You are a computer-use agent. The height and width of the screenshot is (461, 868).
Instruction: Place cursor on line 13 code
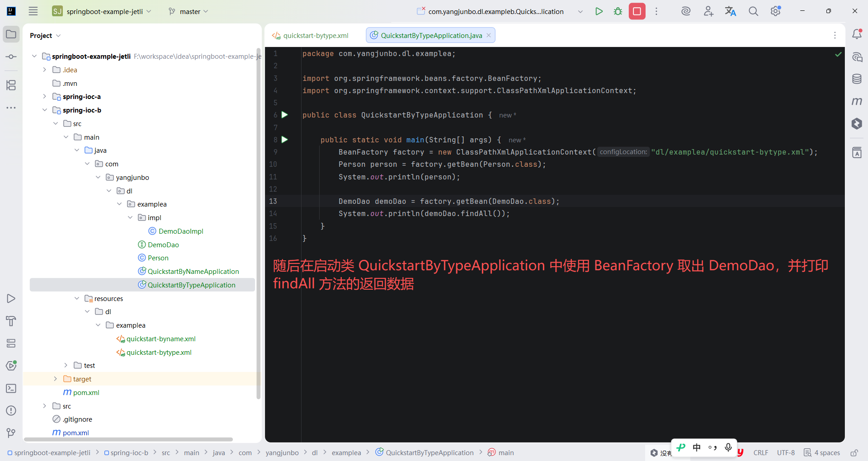(449, 201)
